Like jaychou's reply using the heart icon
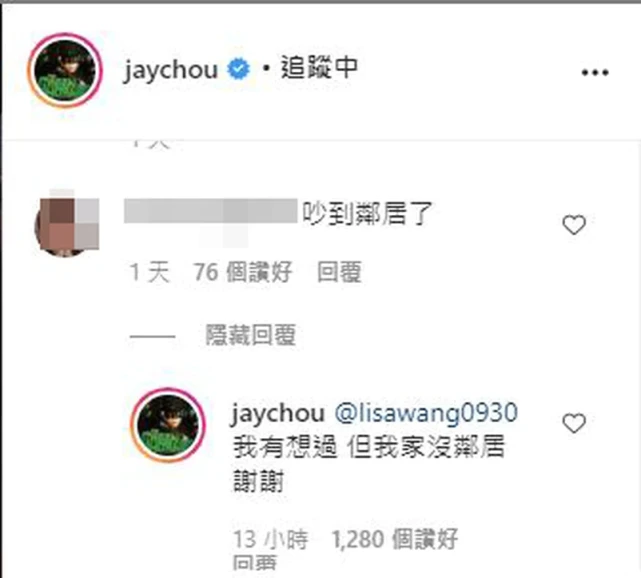Screen dimensions: 641x578 tap(574, 423)
